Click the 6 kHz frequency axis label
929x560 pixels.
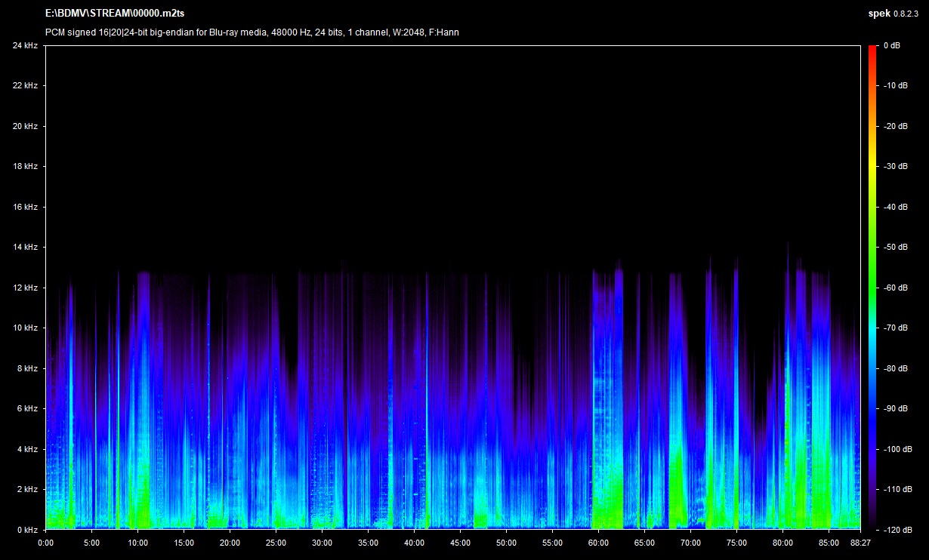[27, 408]
